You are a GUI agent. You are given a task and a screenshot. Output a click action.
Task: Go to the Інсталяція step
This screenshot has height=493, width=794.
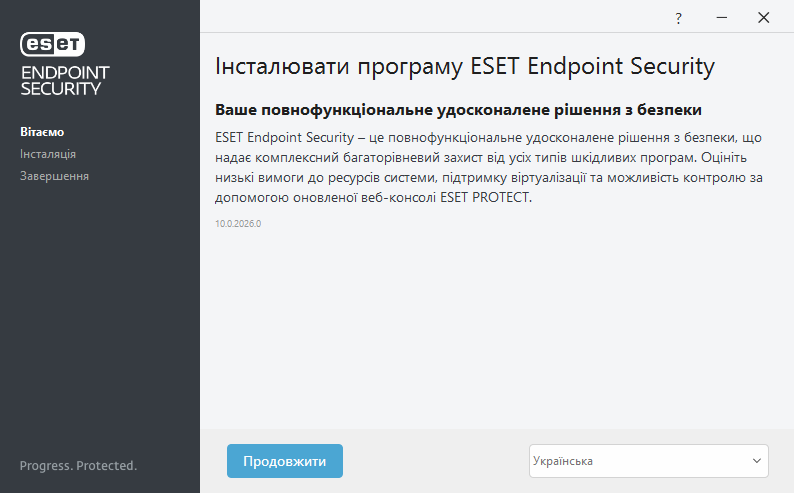[48, 154]
